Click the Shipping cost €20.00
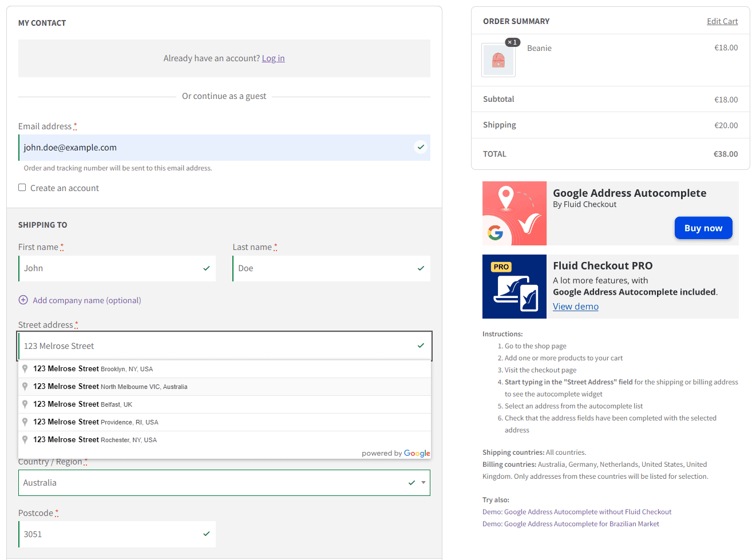This screenshot has height=560, width=756. tap(726, 125)
